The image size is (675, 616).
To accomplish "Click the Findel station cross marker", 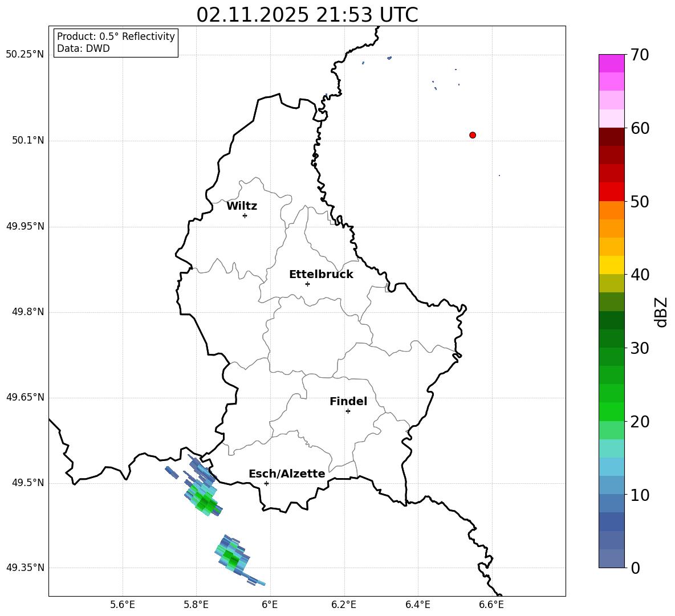I will 348,411.
